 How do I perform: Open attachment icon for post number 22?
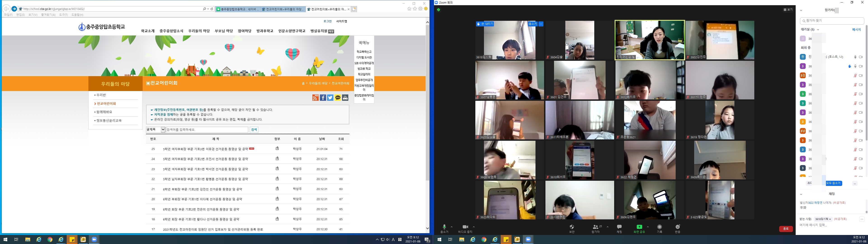click(277, 179)
